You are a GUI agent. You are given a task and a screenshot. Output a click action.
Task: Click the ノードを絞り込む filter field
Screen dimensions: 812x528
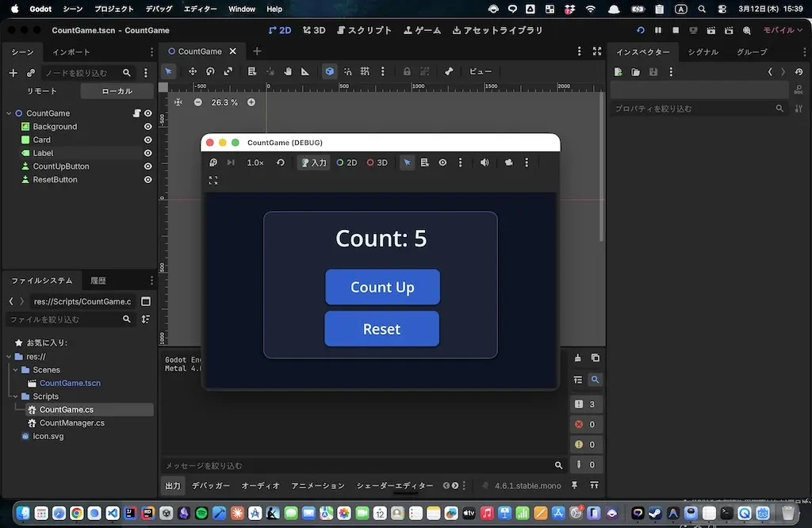pyautogui.click(x=75, y=73)
